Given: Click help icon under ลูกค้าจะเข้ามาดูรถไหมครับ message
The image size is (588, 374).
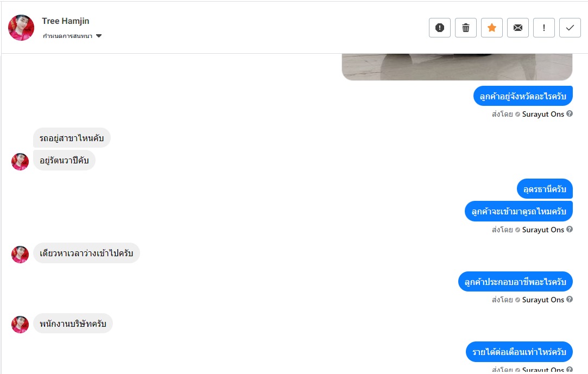Looking at the screenshot, I should click(x=569, y=229).
